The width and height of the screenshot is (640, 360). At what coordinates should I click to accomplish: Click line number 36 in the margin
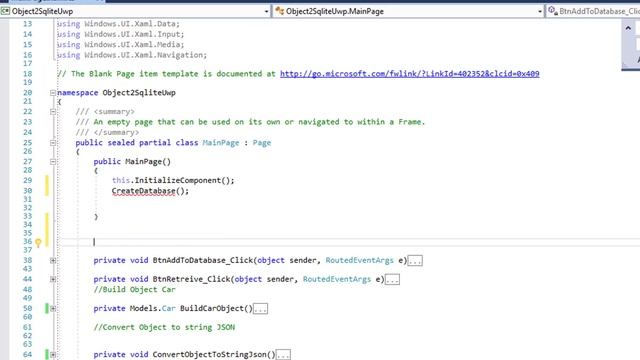pos(27,242)
